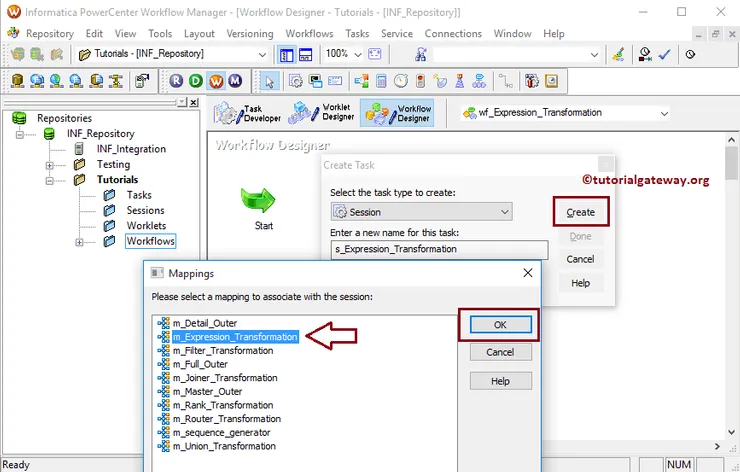This screenshot has width=740, height=472.
Task: Add an Email task from the toolbar
Action: [x=335, y=81]
